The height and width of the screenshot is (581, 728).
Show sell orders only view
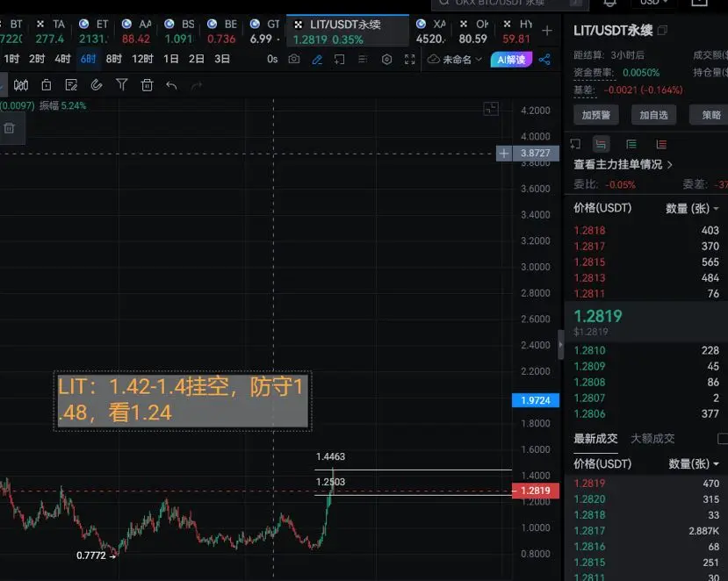661,144
